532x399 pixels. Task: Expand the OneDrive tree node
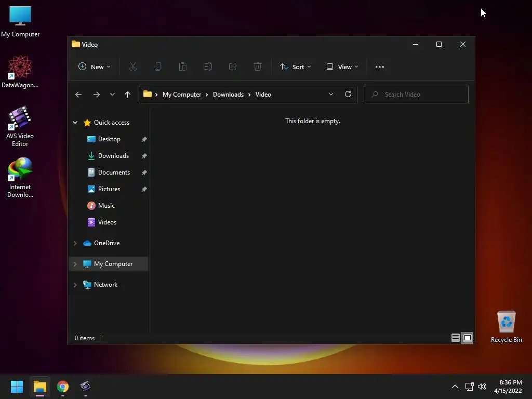tap(75, 243)
